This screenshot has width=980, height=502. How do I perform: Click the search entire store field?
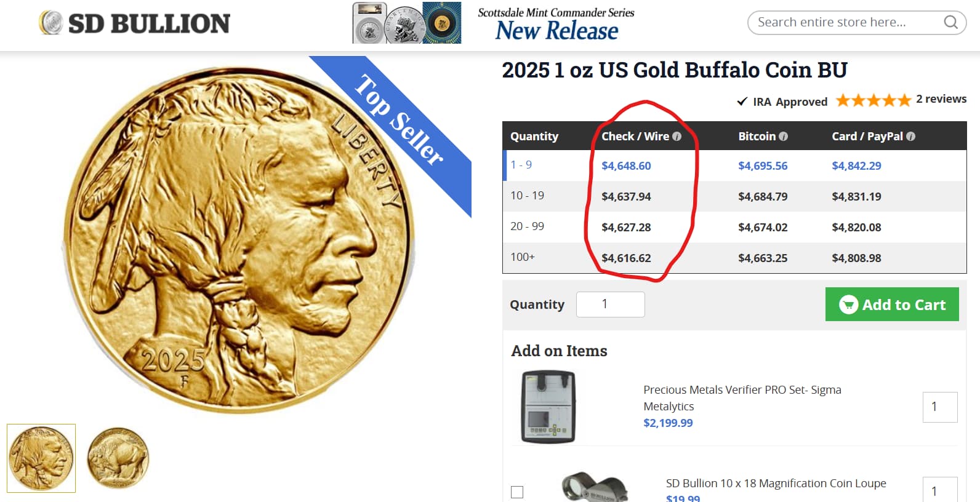(x=848, y=23)
